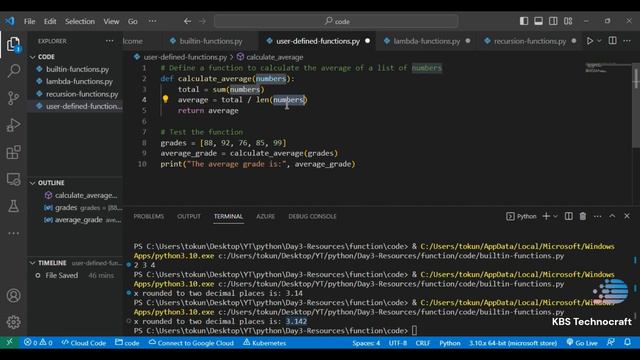The width and height of the screenshot is (640, 360).
Task: Click calculate_average breadcrumb symbol
Action: (x=270, y=57)
